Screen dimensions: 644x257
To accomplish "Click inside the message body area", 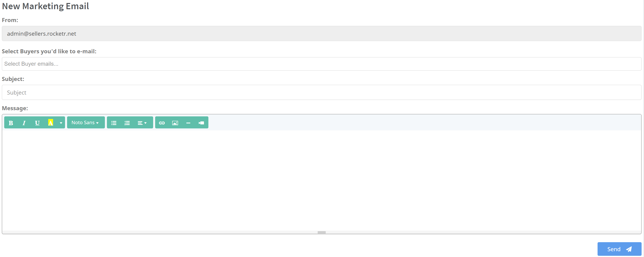I will tap(321, 180).
